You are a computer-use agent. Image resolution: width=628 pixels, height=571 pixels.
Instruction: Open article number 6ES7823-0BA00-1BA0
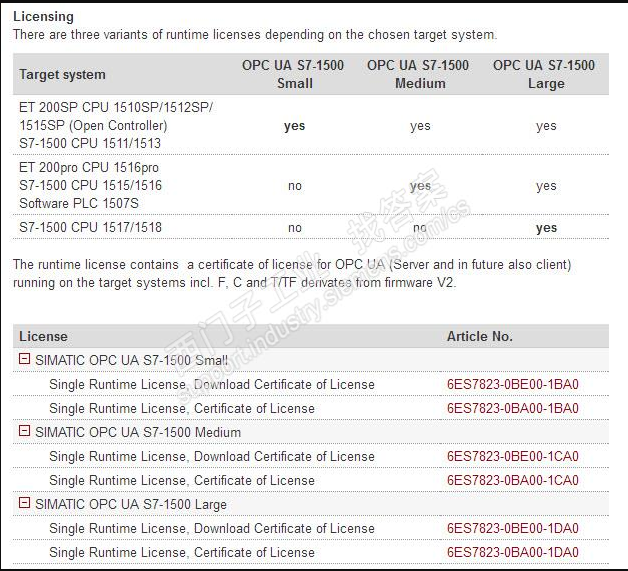(512, 408)
